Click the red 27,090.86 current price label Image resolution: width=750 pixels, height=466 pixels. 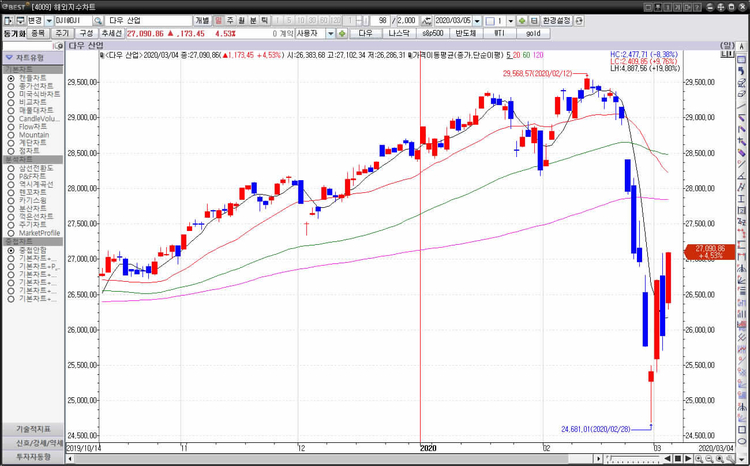coord(710,252)
